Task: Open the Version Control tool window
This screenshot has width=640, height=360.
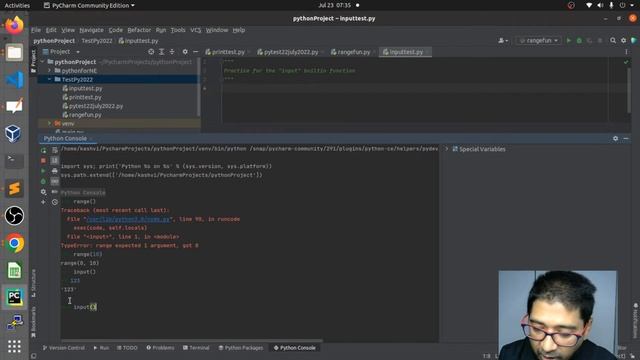Action: click(64, 348)
